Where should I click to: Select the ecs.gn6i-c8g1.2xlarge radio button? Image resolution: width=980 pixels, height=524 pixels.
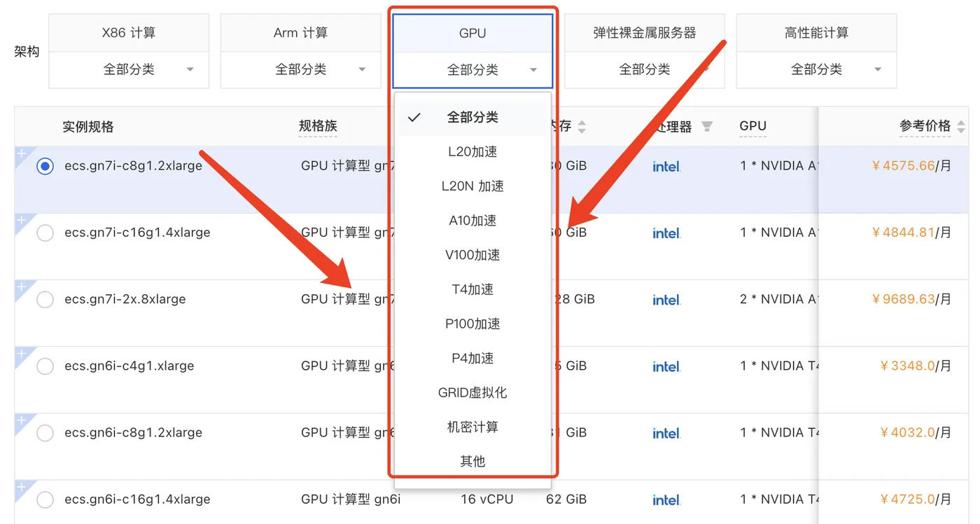tap(45, 433)
